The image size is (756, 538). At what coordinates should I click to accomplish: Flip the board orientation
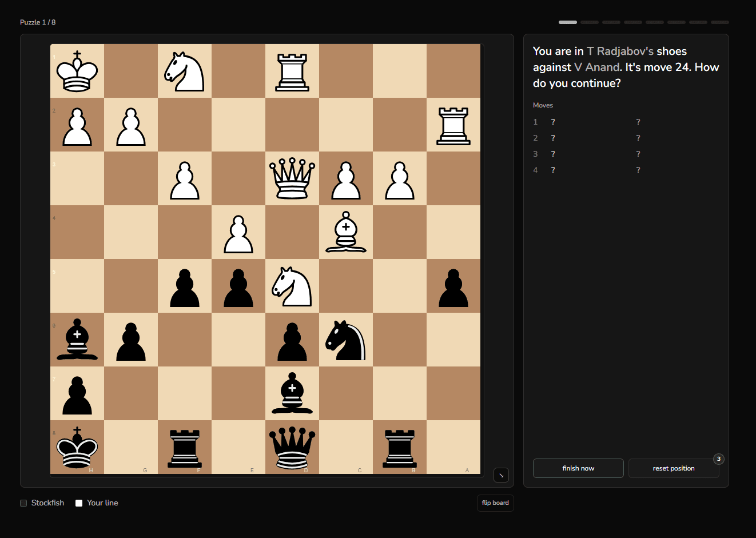tap(495, 503)
